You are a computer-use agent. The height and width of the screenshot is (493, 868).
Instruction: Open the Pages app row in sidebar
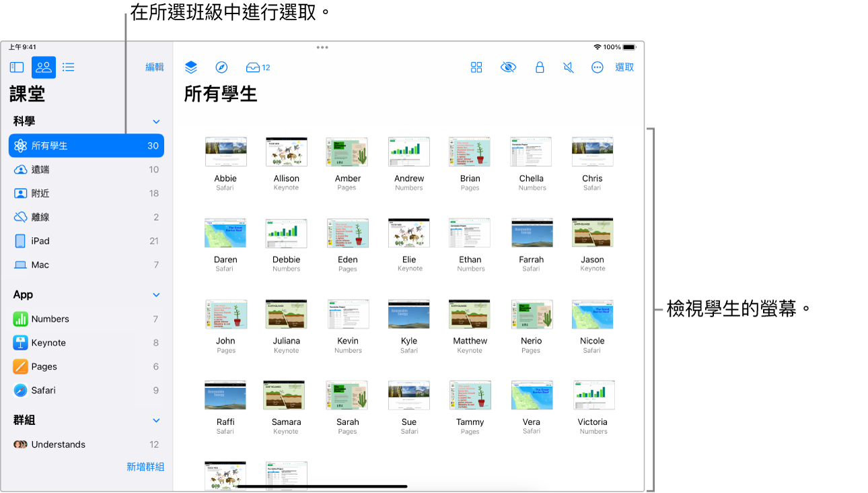coord(86,366)
